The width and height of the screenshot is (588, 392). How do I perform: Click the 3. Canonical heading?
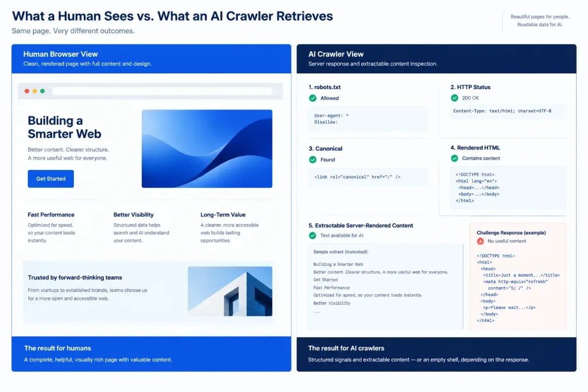(325, 148)
